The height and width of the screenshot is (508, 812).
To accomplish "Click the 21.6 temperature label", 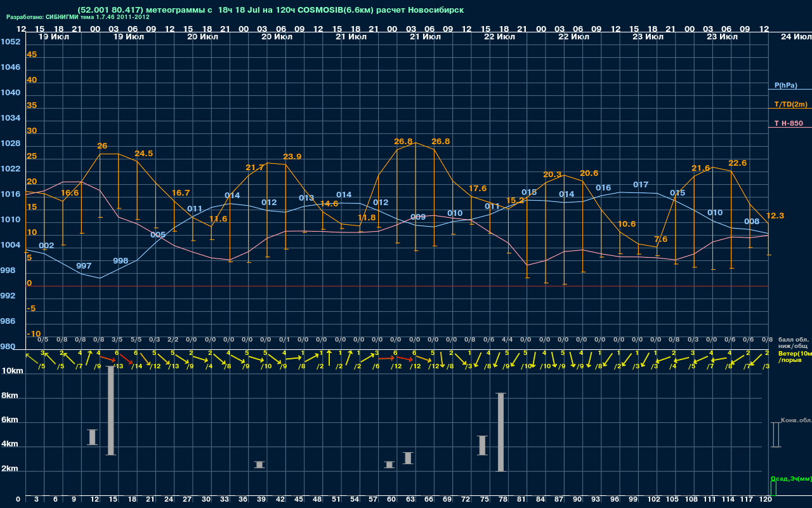I will coord(700,168).
